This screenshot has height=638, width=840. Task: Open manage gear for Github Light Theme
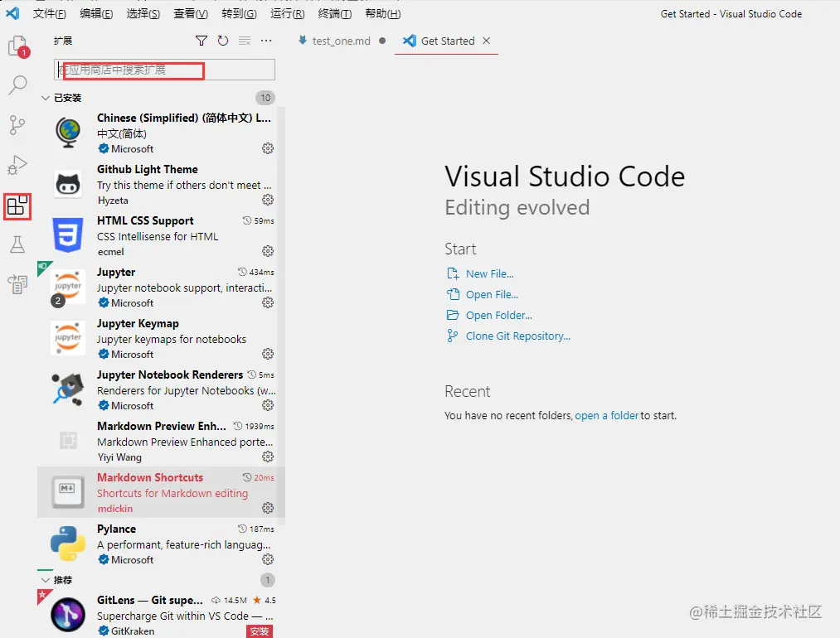click(268, 200)
